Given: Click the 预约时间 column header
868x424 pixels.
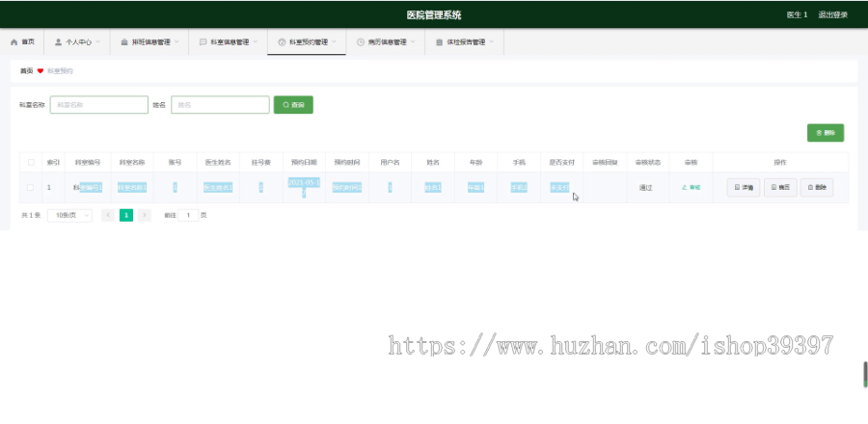Looking at the screenshot, I should coord(347,163).
